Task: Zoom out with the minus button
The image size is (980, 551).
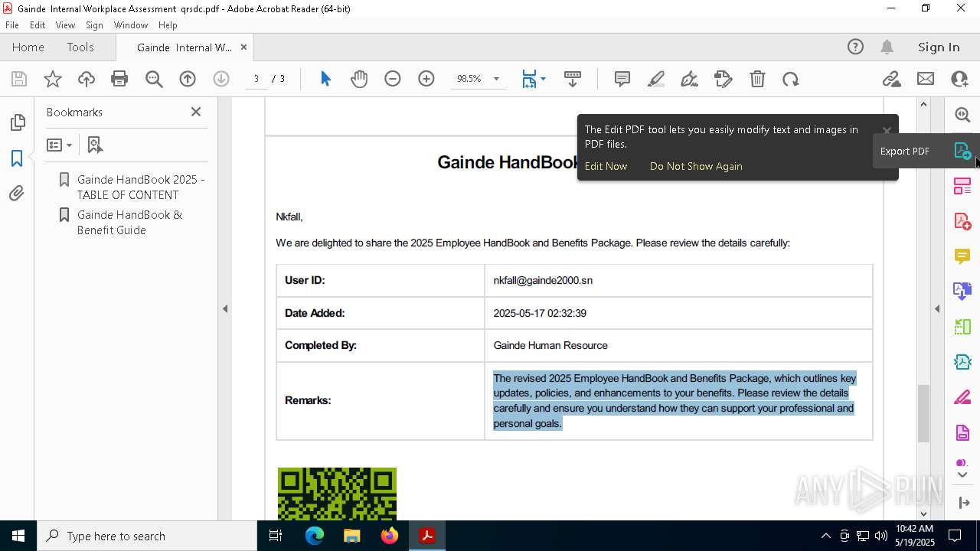Action: click(x=393, y=79)
